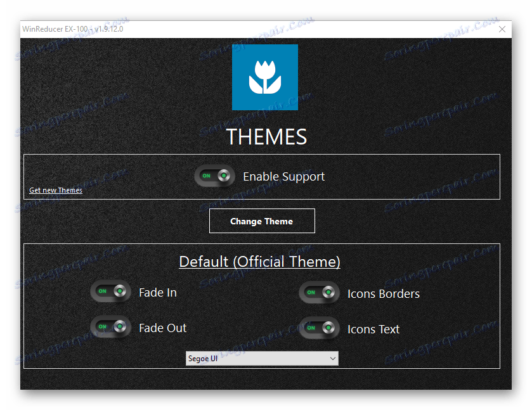Open the Segoe UI font dropdown

pyautogui.click(x=262, y=359)
